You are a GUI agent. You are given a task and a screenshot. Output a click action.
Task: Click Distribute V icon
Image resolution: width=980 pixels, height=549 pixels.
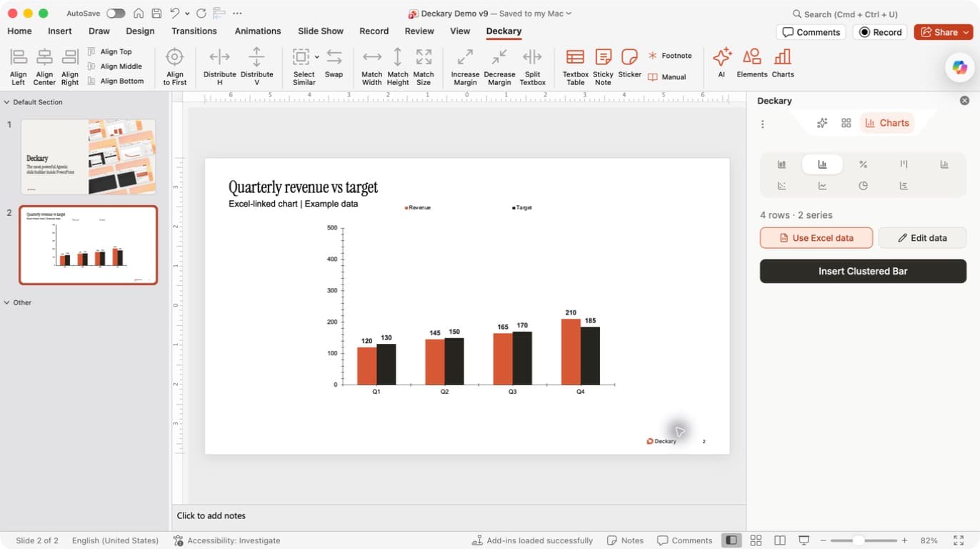tap(256, 57)
